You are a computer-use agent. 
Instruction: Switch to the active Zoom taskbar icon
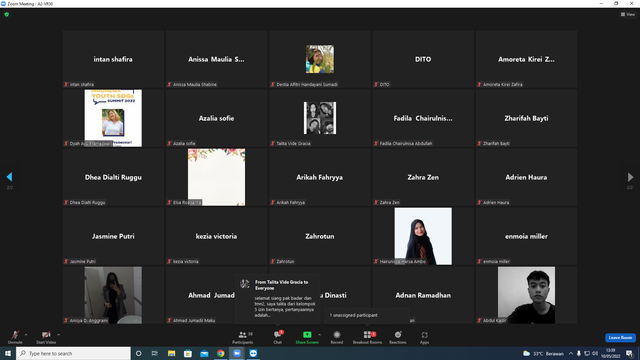click(237, 353)
